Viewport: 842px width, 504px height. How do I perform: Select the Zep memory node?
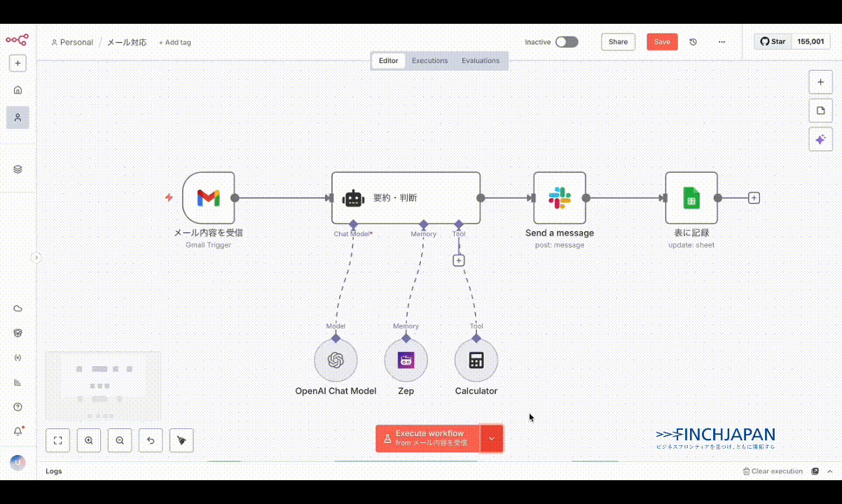coord(406,360)
